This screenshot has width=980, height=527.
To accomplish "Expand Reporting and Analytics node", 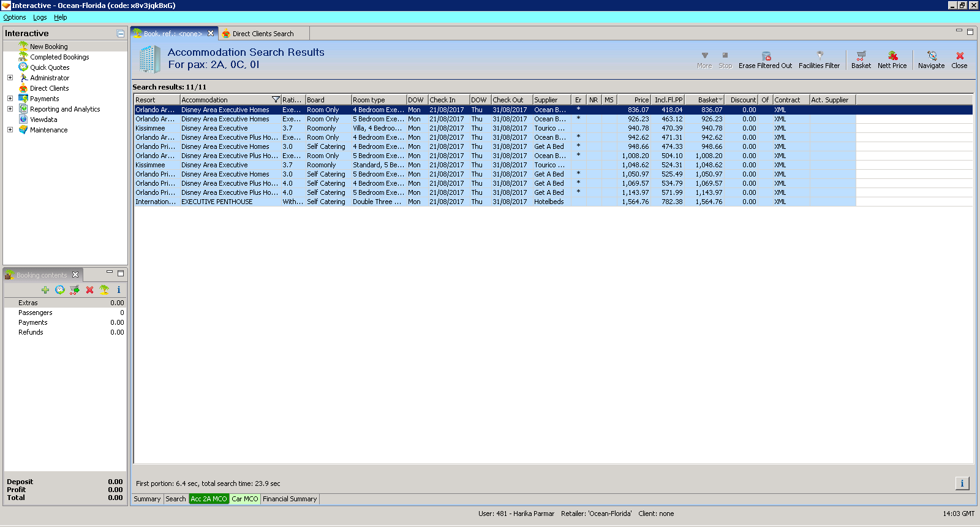I will (10, 109).
